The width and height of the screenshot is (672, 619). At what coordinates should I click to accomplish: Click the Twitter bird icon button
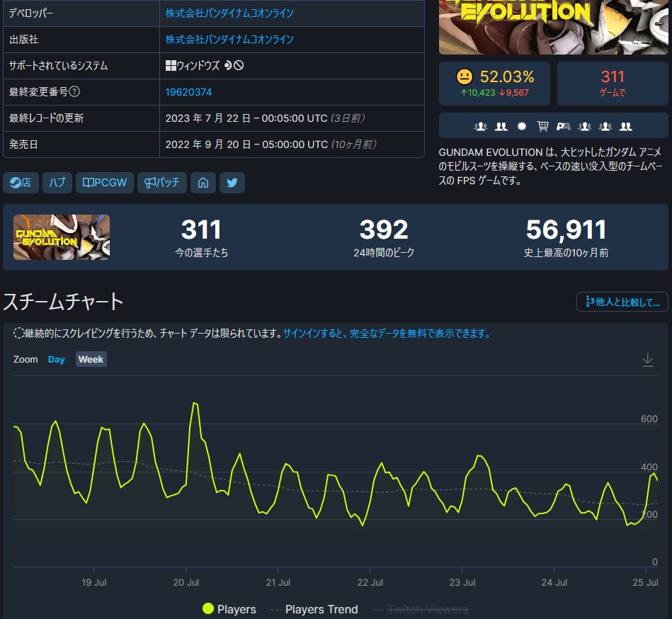tap(232, 183)
